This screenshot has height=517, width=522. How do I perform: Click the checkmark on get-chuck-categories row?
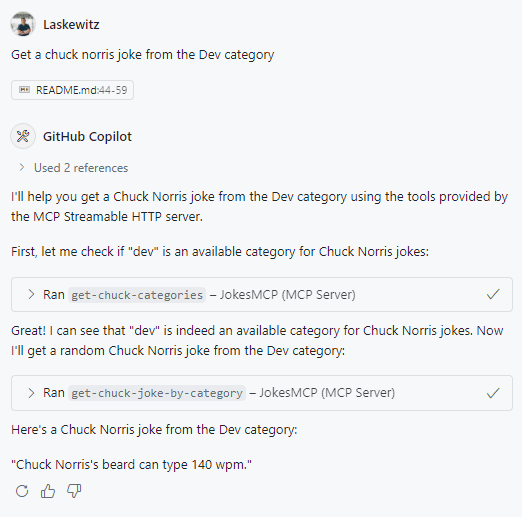click(493, 294)
